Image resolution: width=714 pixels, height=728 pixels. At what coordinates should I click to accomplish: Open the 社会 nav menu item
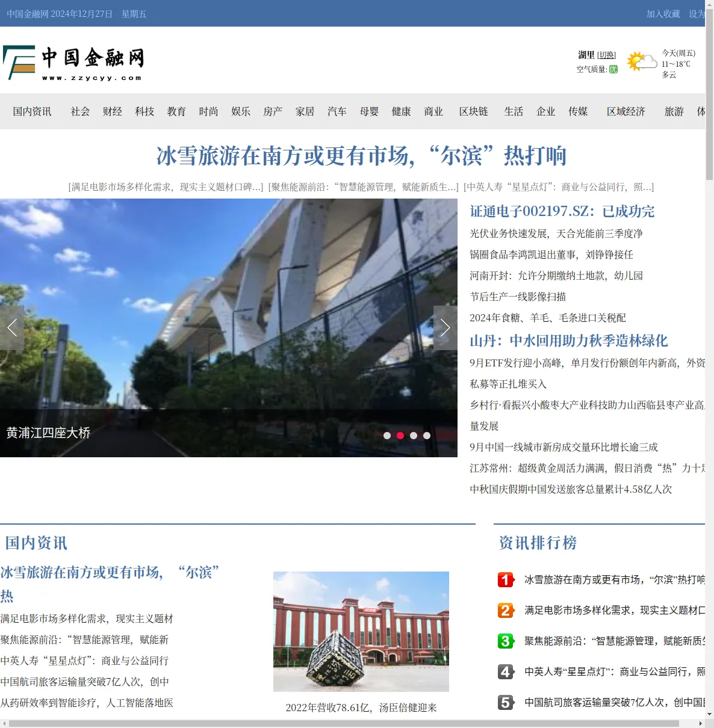(x=80, y=111)
